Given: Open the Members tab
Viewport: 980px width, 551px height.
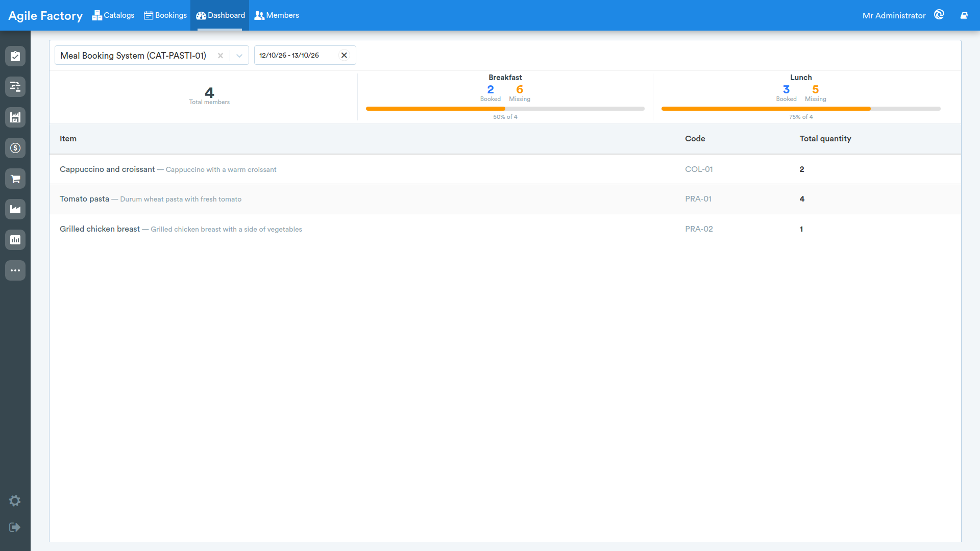Looking at the screenshot, I should (277, 15).
